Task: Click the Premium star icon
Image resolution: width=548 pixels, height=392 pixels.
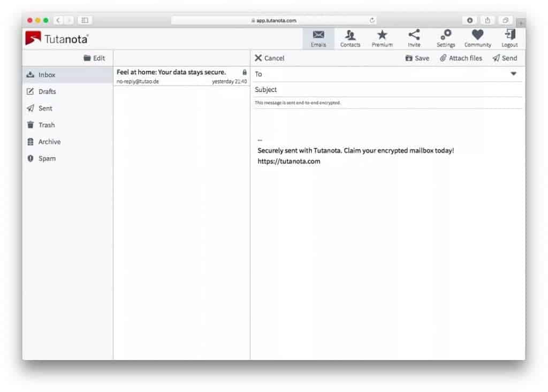Action: [382, 35]
